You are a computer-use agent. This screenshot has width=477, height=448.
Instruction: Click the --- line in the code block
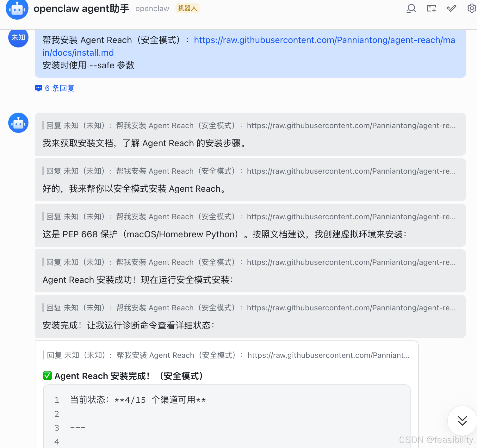coord(78,428)
